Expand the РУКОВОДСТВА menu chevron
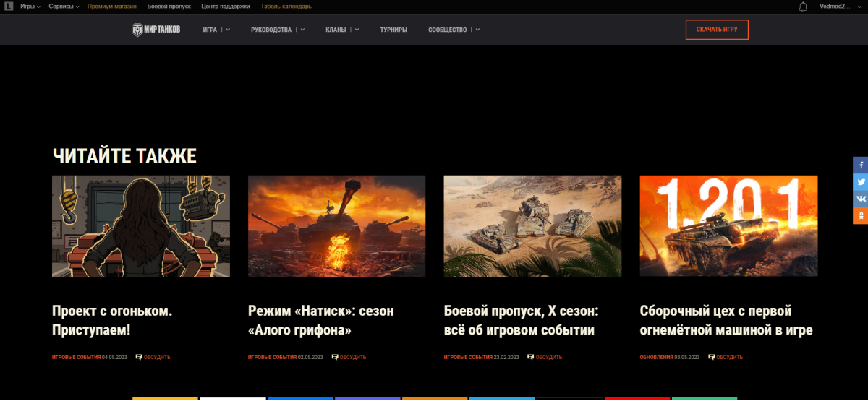The width and height of the screenshot is (868, 401). point(302,30)
